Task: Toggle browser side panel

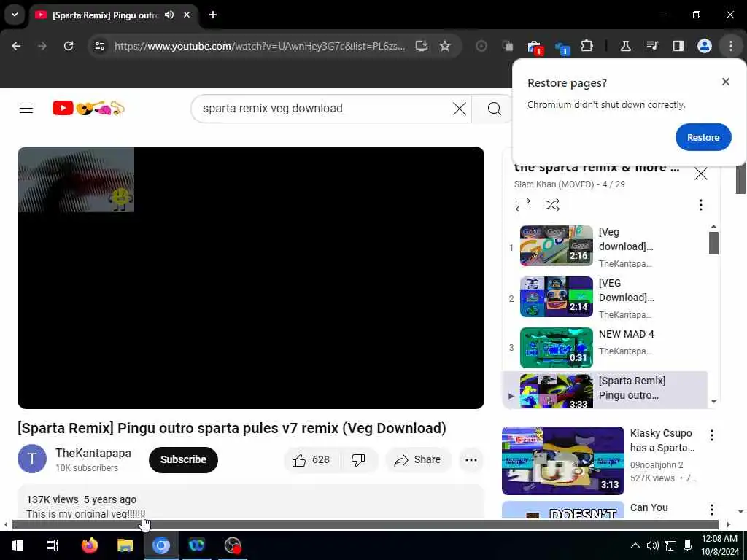Action: click(x=678, y=46)
